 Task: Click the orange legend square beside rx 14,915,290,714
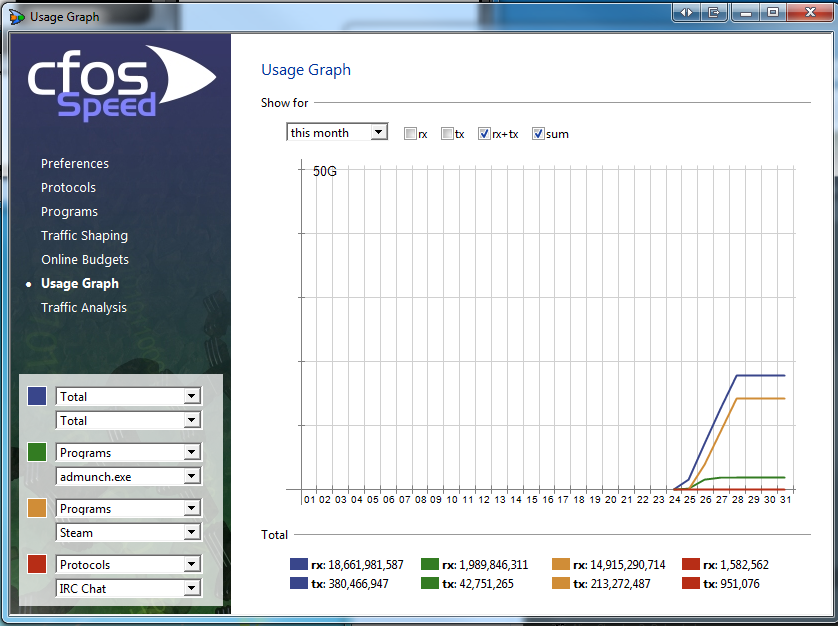click(x=560, y=565)
